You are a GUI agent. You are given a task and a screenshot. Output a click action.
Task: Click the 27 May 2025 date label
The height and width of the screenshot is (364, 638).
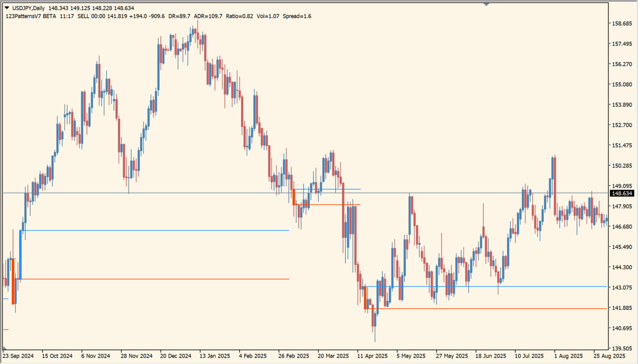(x=451, y=356)
